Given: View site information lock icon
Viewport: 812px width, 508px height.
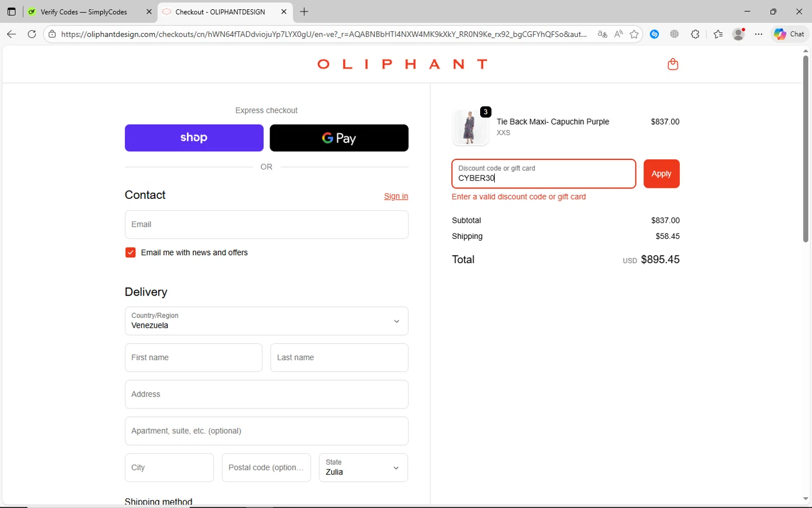Looking at the screenshot, I should [x=52, y=34].
